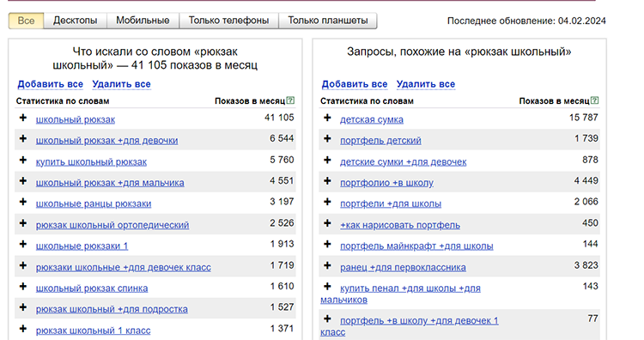This screenshot has width=644, height=340.
Task: Add 'купить школьный рюкзак' via plus icon
Action: 23,161
